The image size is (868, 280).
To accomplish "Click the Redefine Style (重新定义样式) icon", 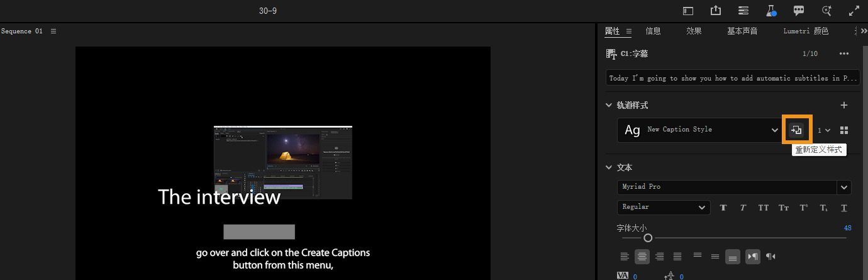I will tap(797, 130).
